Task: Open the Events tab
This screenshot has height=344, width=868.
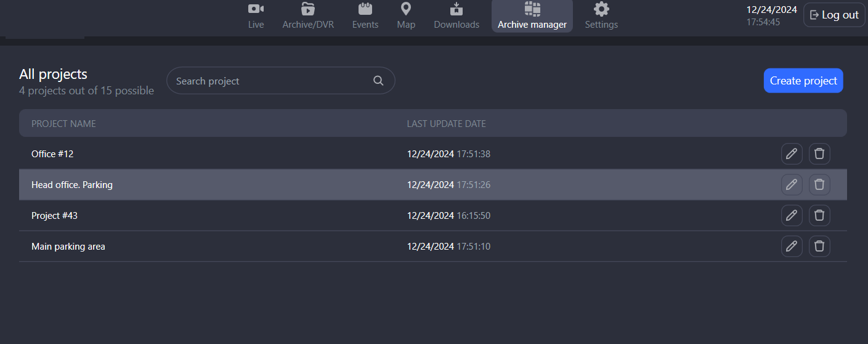Action: pos(365,16)
